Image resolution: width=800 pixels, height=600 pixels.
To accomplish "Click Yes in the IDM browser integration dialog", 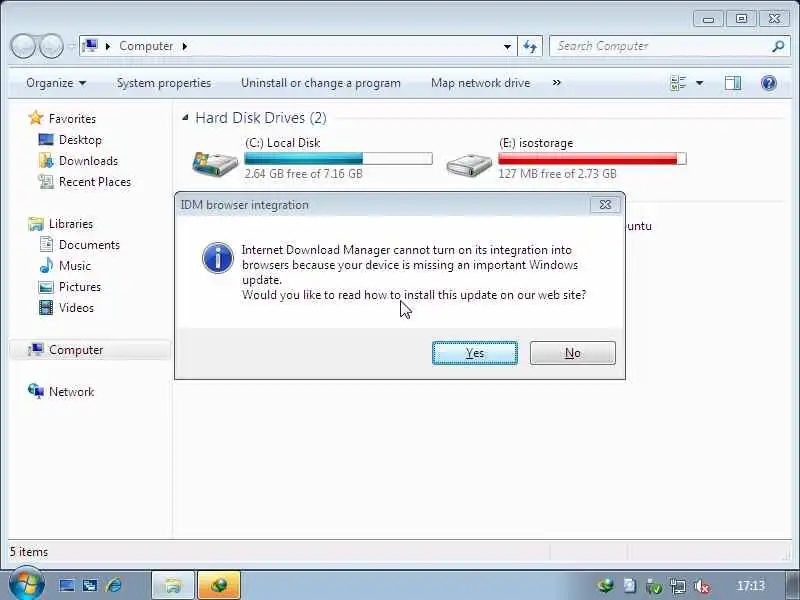I will click(x=474, y=353).
